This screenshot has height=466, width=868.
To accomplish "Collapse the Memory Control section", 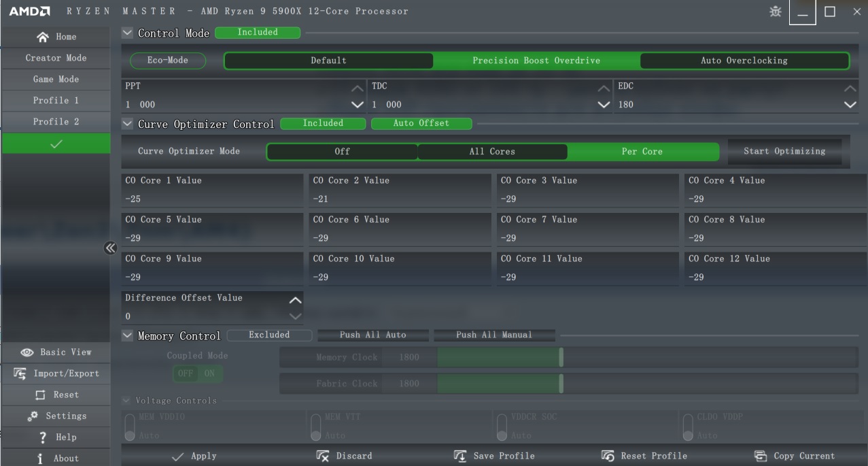I will [127, 335].
